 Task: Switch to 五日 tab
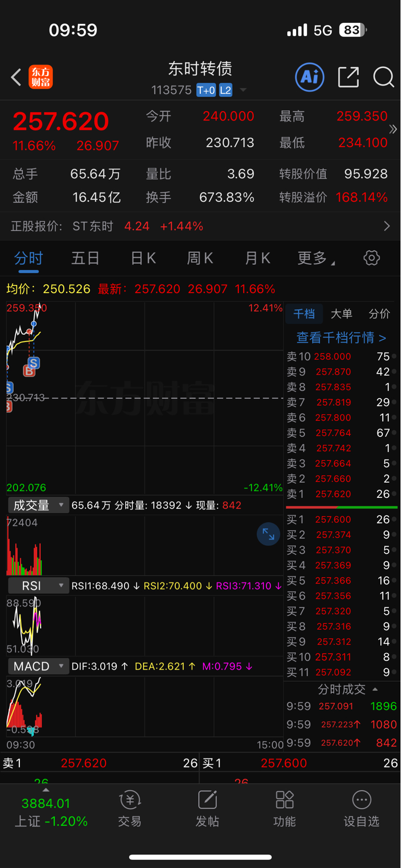click(86, 258)
